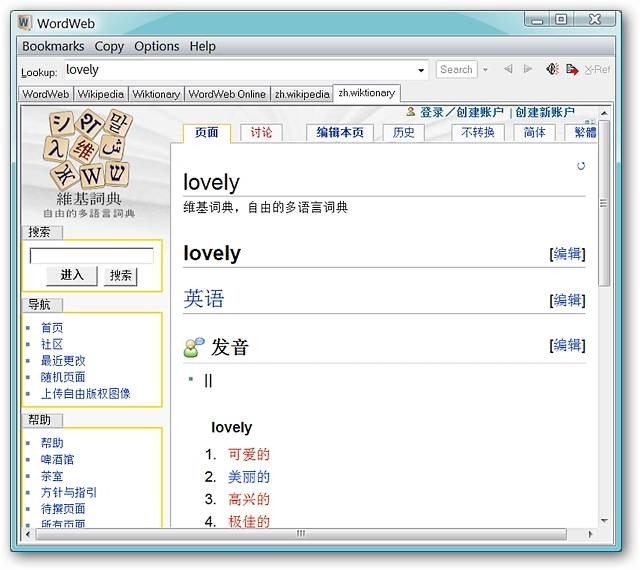Click the page refresh circle icon
Screen dimensions: 640x570
581,166
